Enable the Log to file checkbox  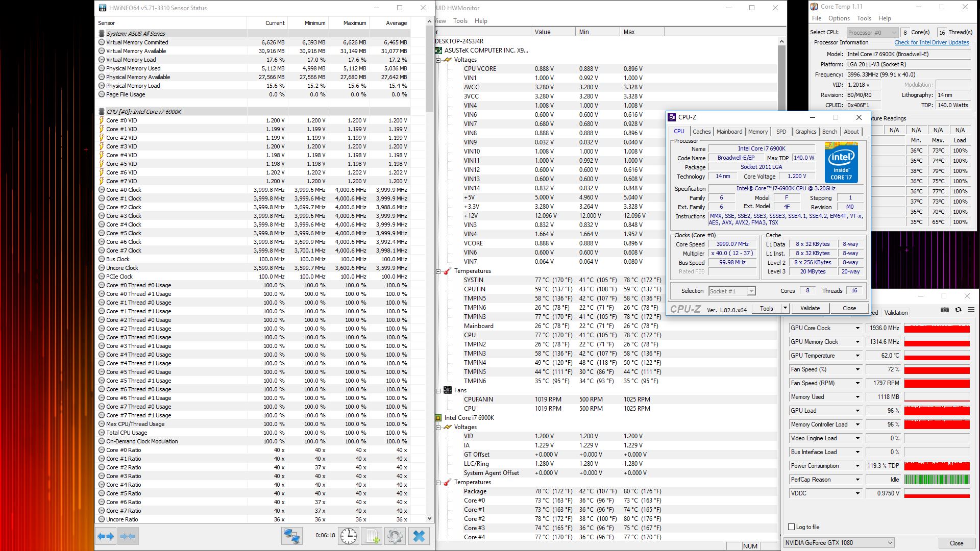click(x=792, y=527)
